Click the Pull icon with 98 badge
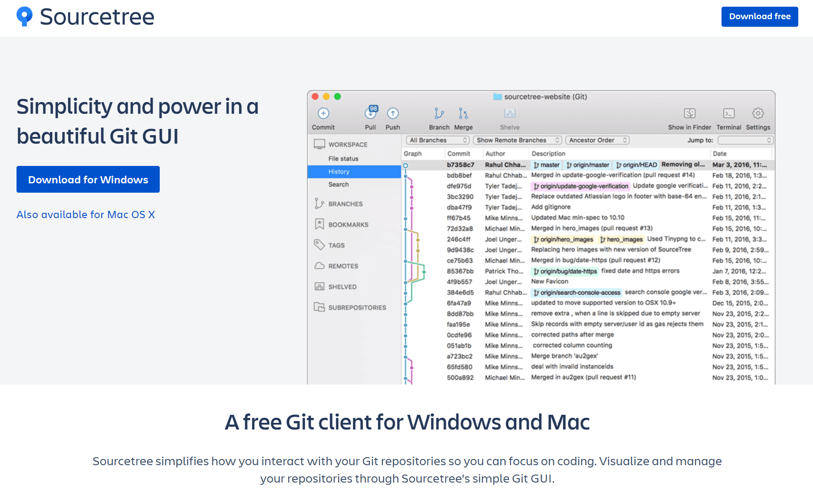The width and height of the screenshot is (813, 504). pyautogui.click(x=371, y=112)
